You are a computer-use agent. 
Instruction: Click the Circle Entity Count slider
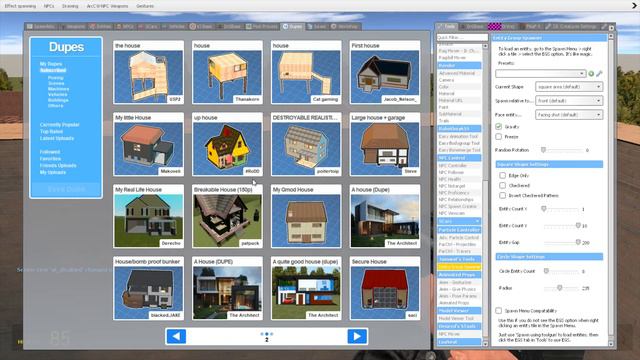tap(561, 271)
